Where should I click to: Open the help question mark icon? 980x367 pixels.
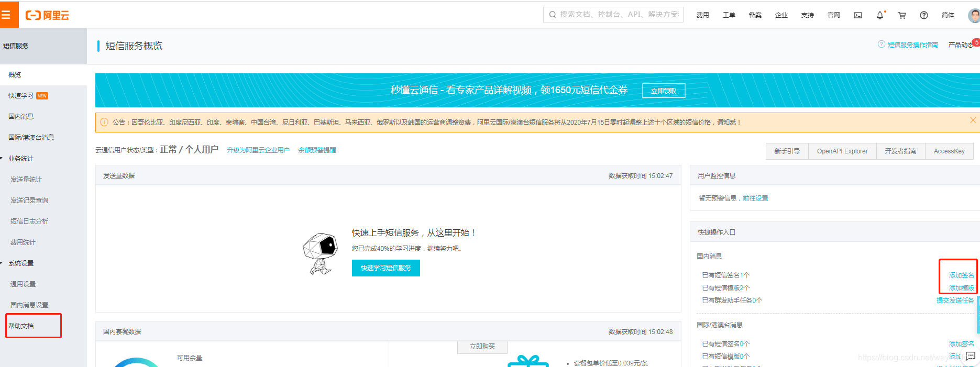click(x=924, y=15)
